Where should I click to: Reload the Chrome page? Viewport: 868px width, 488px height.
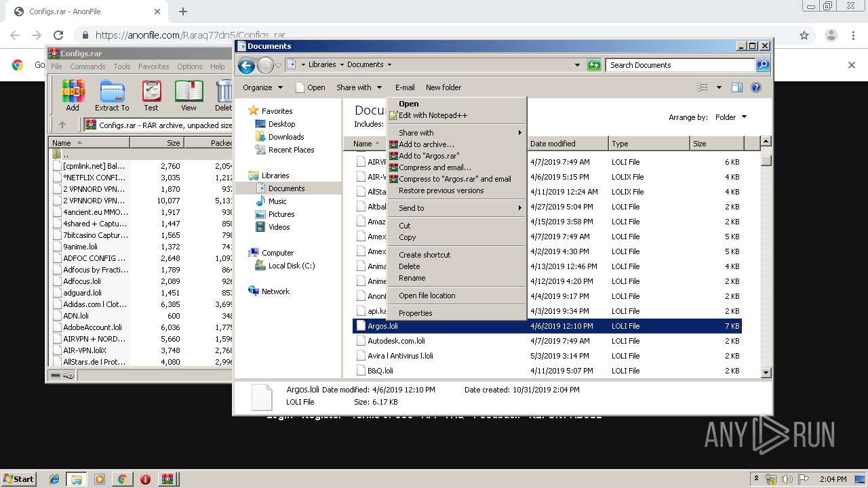pyautogui.click(x=58, y=35)
